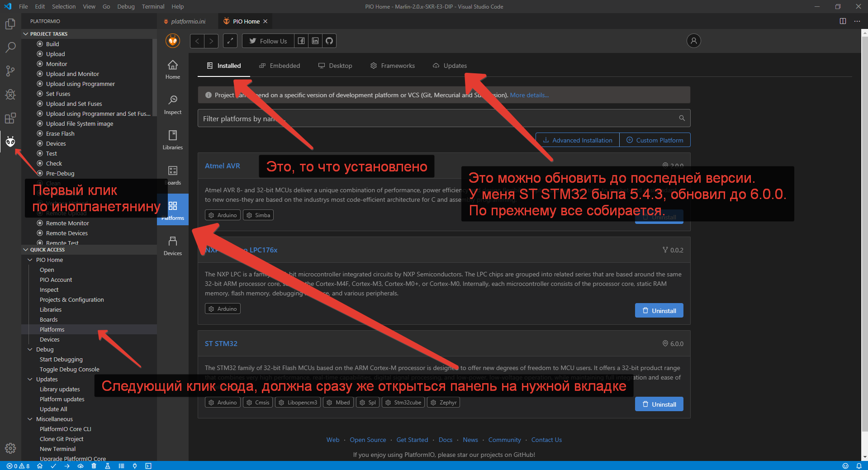The image size is (868, 470).
Task: Collapse the PROJECT TASKS section
Action: click(26, 34)
